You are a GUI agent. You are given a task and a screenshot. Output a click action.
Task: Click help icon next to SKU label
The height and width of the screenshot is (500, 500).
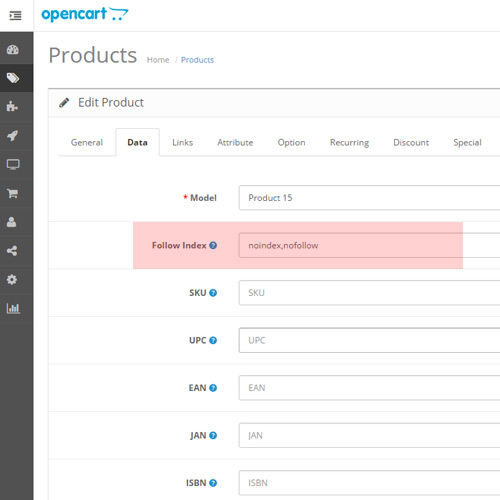(213, 293)
